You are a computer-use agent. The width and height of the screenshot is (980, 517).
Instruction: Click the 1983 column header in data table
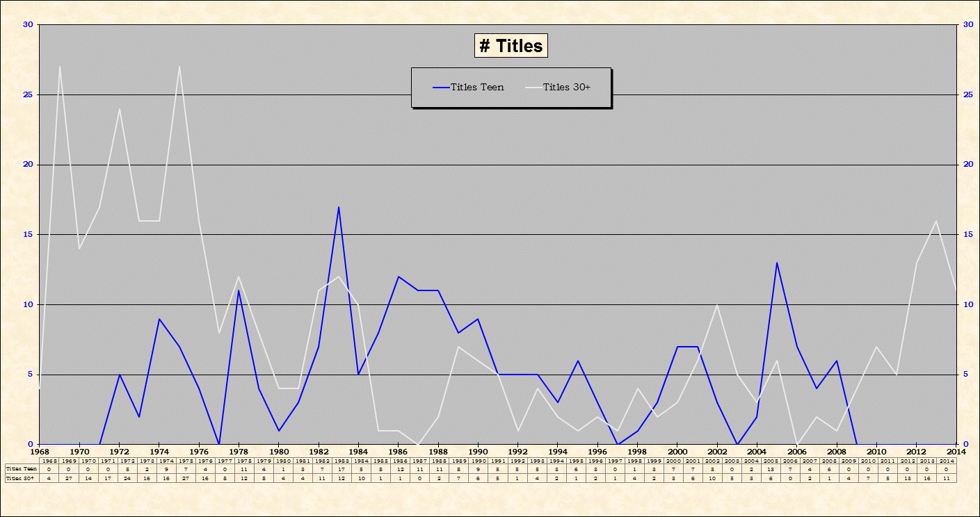coord(342,461)
